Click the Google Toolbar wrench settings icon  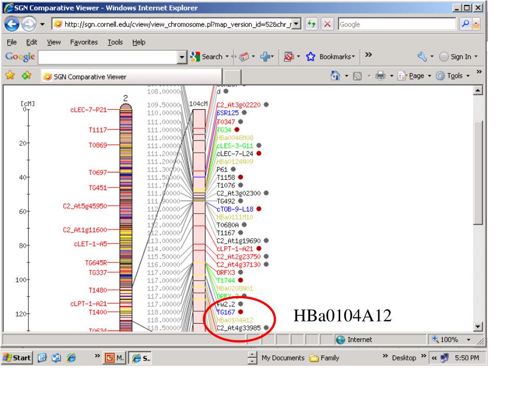click(422, 57)
